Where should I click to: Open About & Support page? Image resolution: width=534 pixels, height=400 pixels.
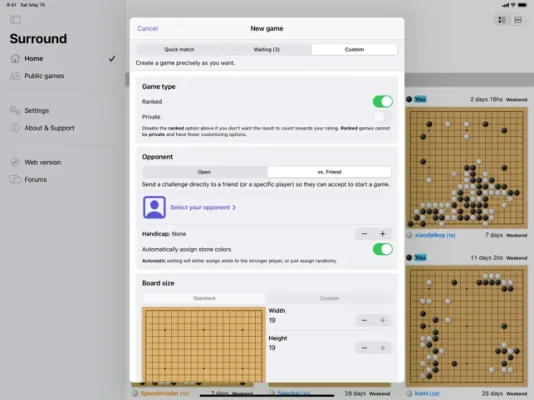(49, 128)
